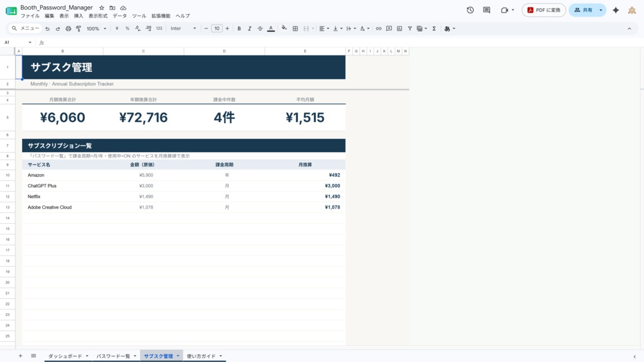
Task: Open the horizontal align dropdown
Action: coord(324,29)
